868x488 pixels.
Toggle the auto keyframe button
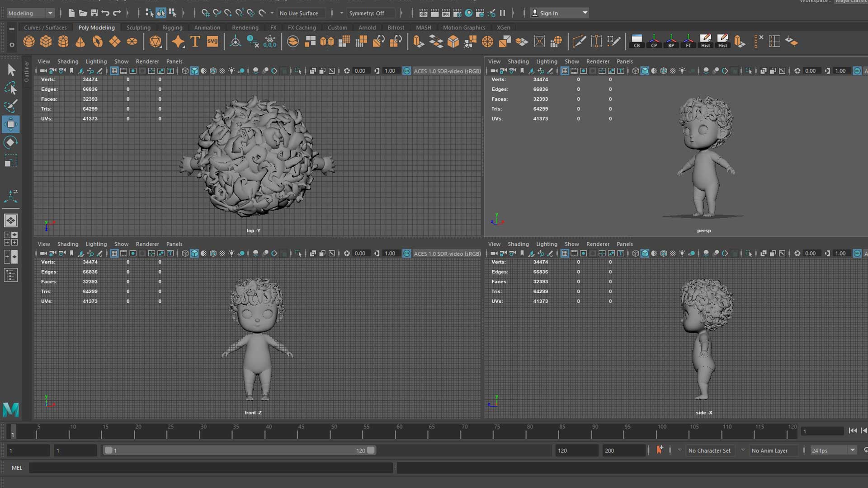(x=660, y=450)
